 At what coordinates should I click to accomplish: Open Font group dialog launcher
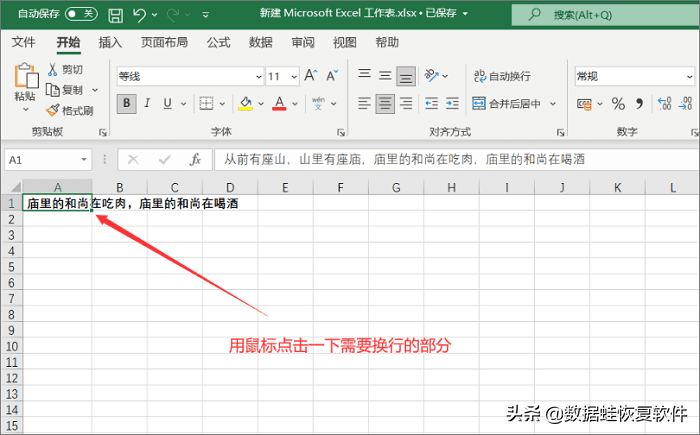(x=341, y=133)
